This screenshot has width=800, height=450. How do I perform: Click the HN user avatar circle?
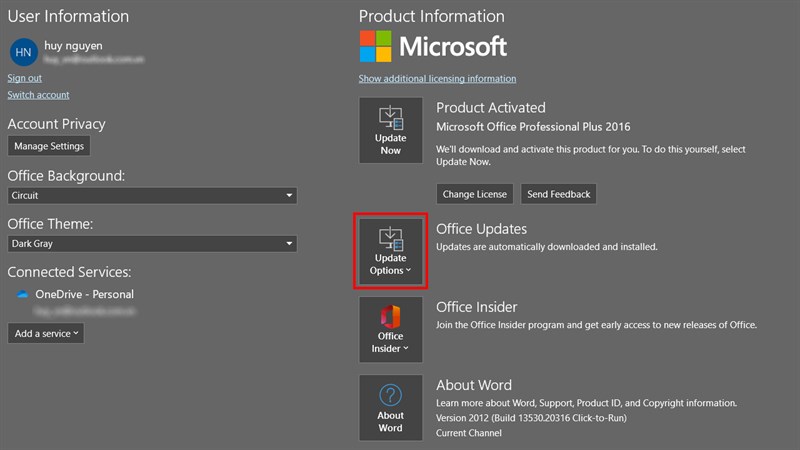(23, 52)
